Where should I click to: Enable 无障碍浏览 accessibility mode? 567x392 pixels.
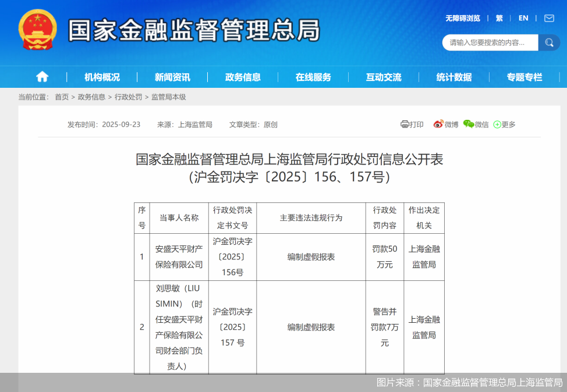[463, 18]
